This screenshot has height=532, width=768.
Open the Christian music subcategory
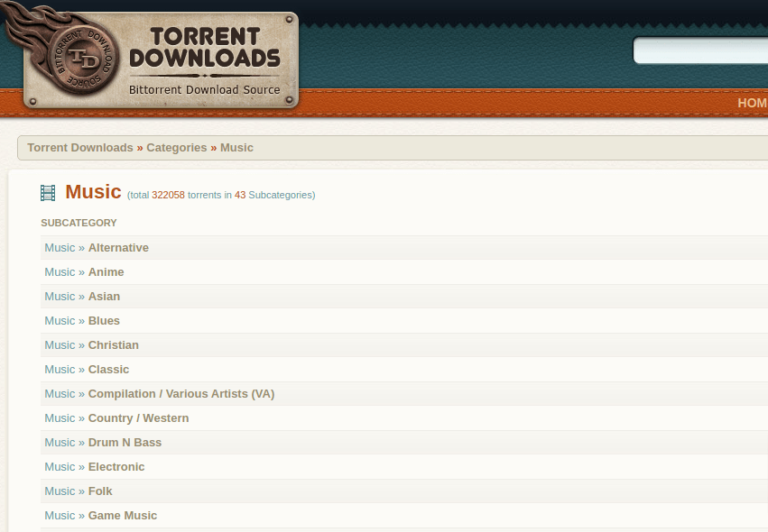[113, 345]
